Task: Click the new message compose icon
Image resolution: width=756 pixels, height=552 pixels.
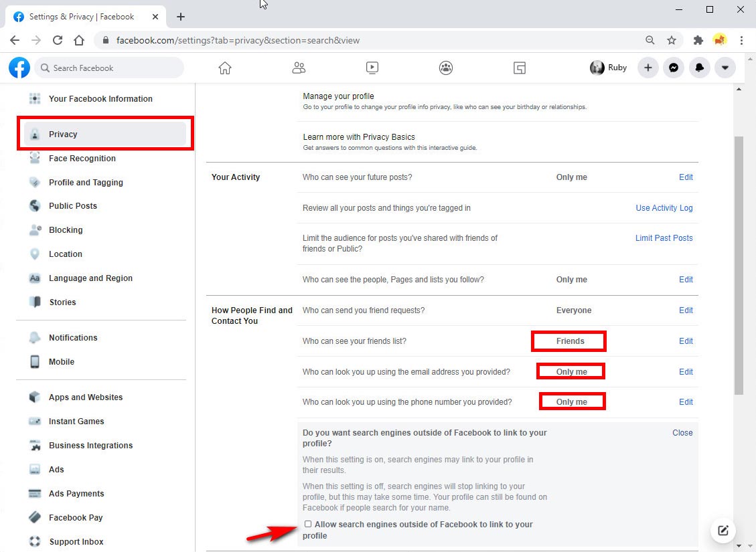Action: (x=723, y=531)
